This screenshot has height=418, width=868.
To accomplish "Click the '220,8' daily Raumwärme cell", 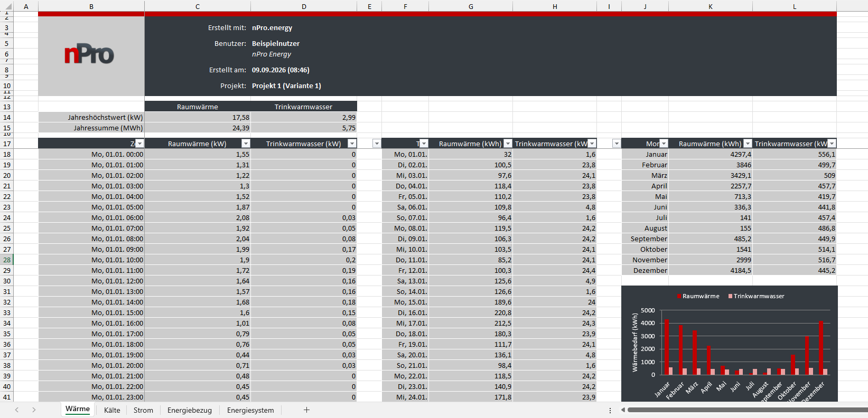I will 471,312.
